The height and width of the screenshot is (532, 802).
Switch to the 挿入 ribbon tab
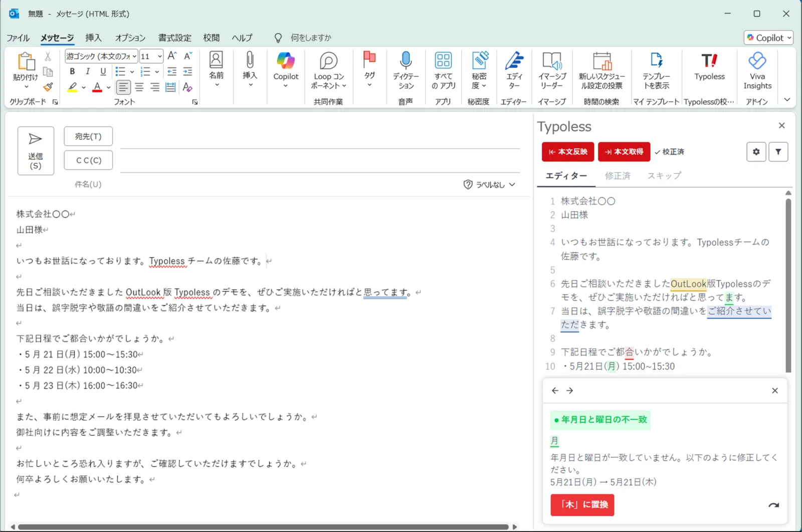[x=93, y=38]
